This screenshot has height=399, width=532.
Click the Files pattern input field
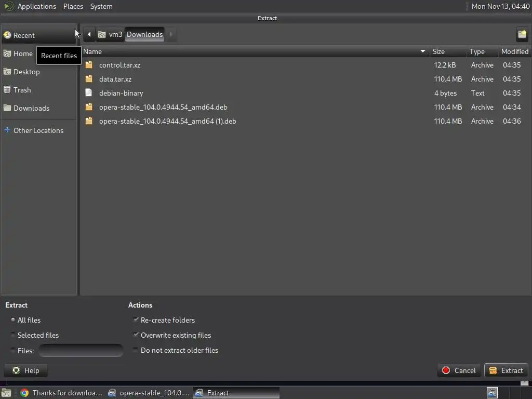point(81,351)
